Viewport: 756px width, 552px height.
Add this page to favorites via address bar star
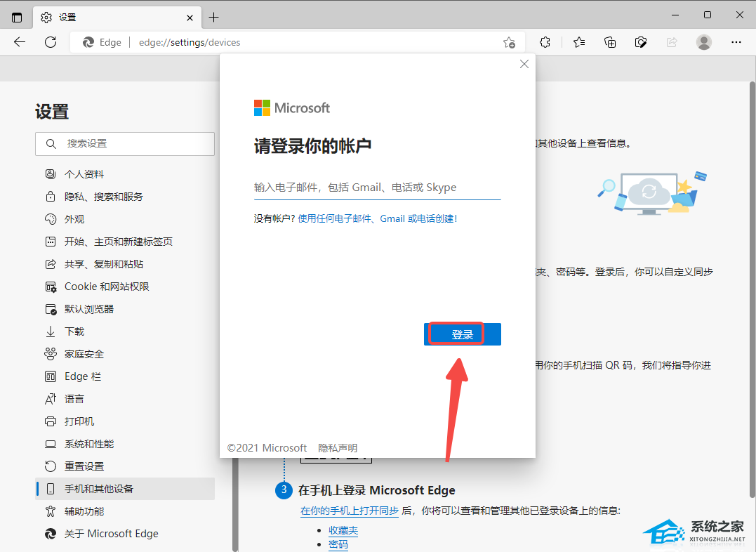509,42
